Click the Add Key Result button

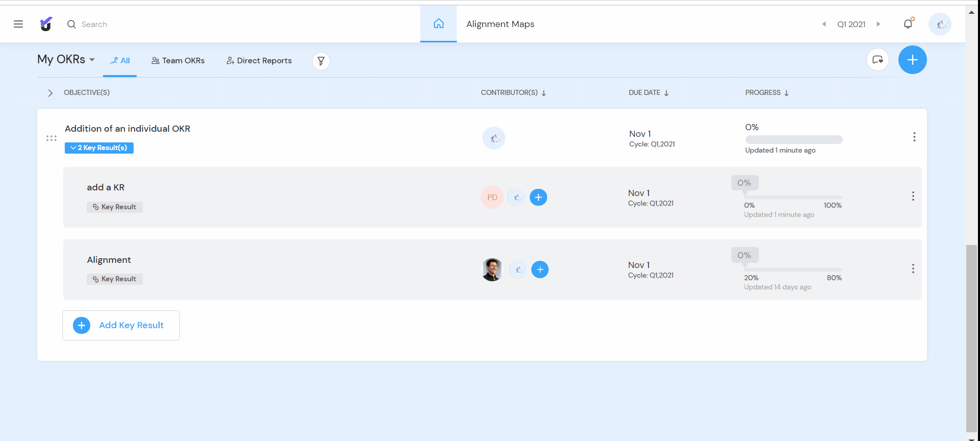(121, 325)
